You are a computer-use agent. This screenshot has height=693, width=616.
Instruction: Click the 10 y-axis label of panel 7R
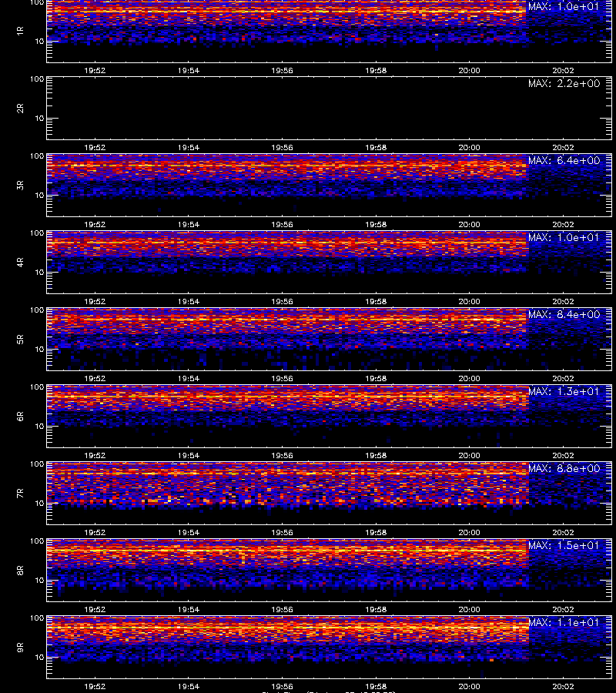pos(39,504)
